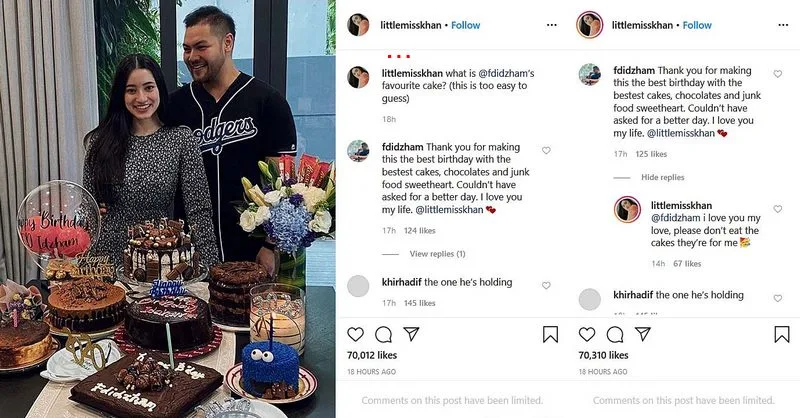Click the share arrow icon above 70,012 likes
800x418 pixels.
tap(410, 334)
